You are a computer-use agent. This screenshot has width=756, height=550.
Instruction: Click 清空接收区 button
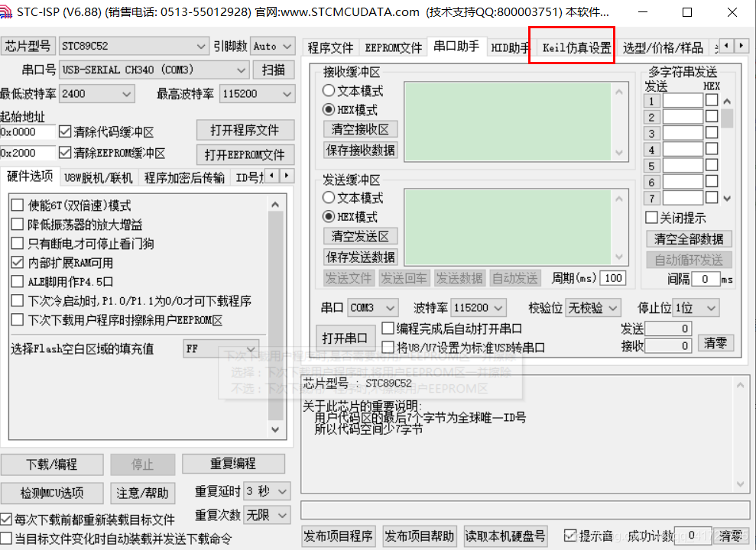point(360,129)
